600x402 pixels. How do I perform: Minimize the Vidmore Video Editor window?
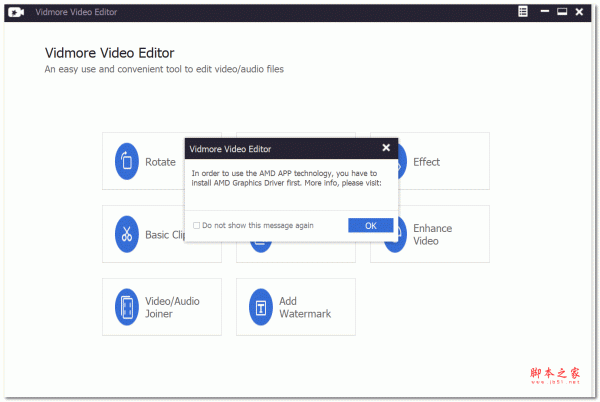point(545,11)
